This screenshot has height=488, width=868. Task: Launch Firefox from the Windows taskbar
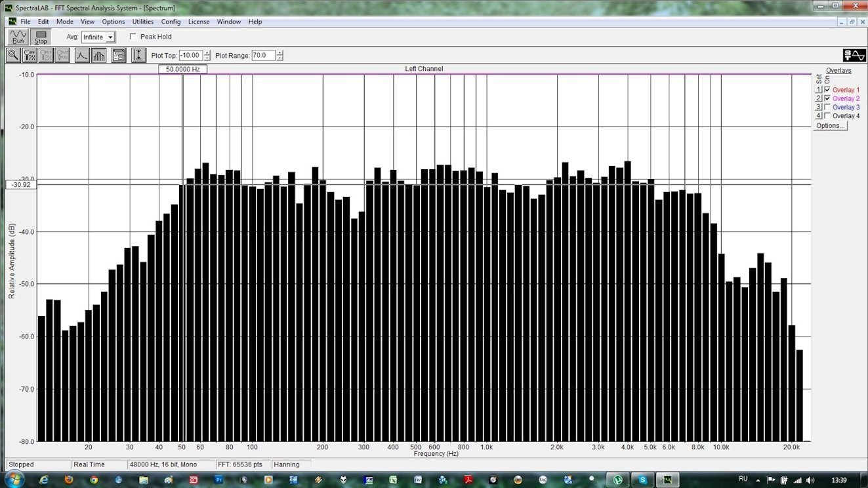tap(69, 479)
